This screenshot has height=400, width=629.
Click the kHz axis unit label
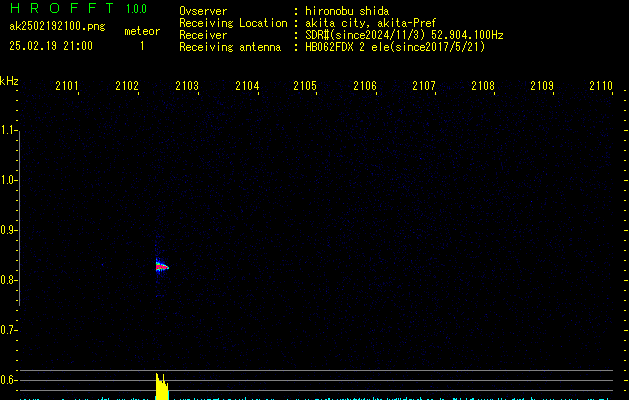pyautogui.click(x=9, y=81)
